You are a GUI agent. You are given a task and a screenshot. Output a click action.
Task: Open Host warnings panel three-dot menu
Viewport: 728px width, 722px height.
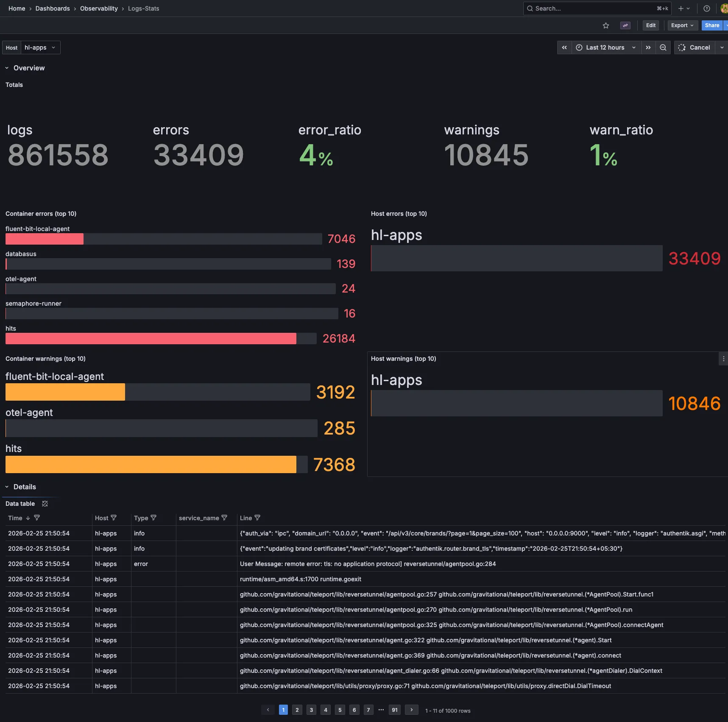723,359
